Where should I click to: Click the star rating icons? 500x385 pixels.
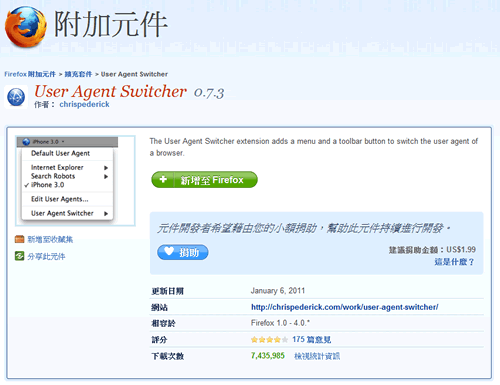click(269, 340)
